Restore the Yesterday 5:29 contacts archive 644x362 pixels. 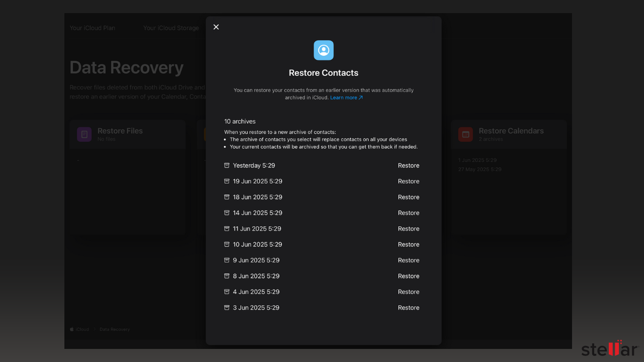point(409,165)
